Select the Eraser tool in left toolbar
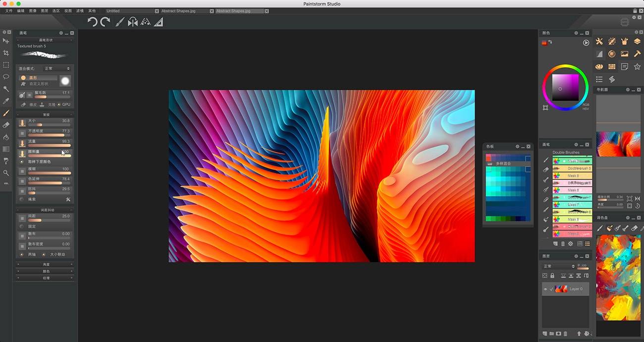 tap(6, 125)
